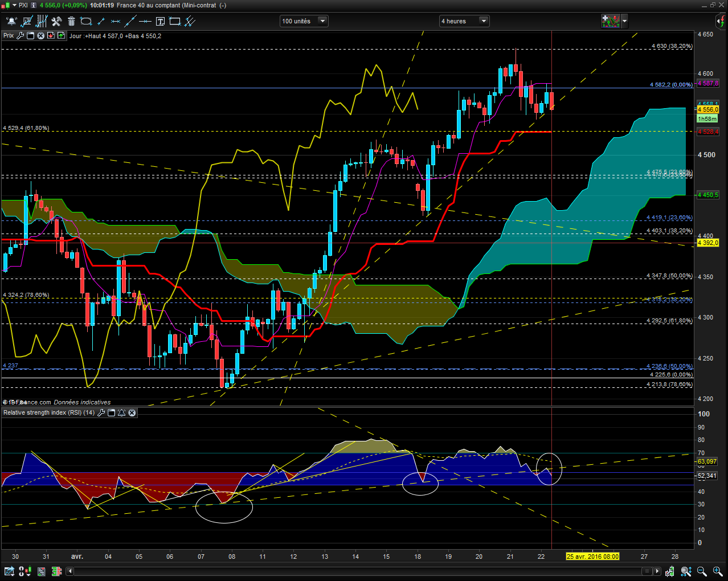The height and width of the screenshot is (581, 728).
Task: Click the 4 630 (38,20%) Fibonacci label
Action: click(672, 46)
